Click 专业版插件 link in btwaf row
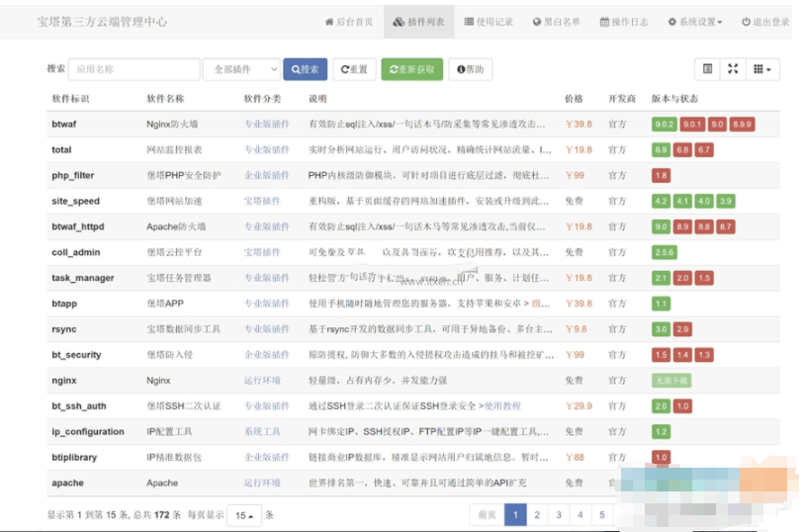The image size is (805, 532). click(x=267, y=125)
